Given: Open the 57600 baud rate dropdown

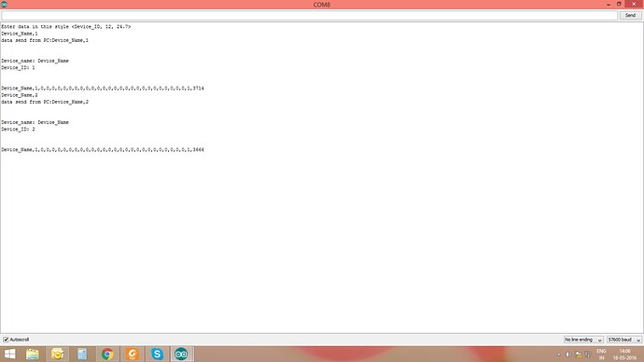Looking at the screenshot, I should point(624,340).
